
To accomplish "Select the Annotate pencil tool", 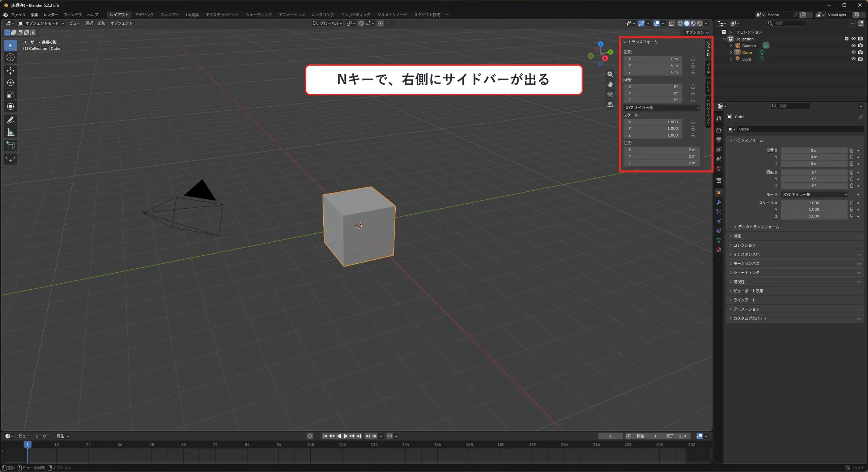I will click(10, 120).
